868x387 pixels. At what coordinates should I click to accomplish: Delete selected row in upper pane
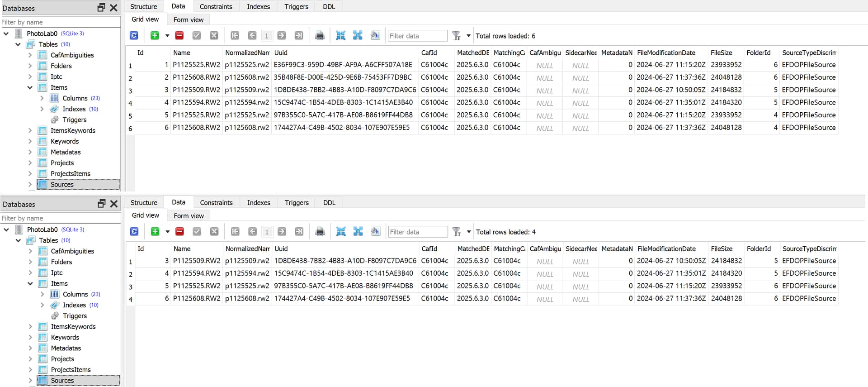tap(179, 36)
